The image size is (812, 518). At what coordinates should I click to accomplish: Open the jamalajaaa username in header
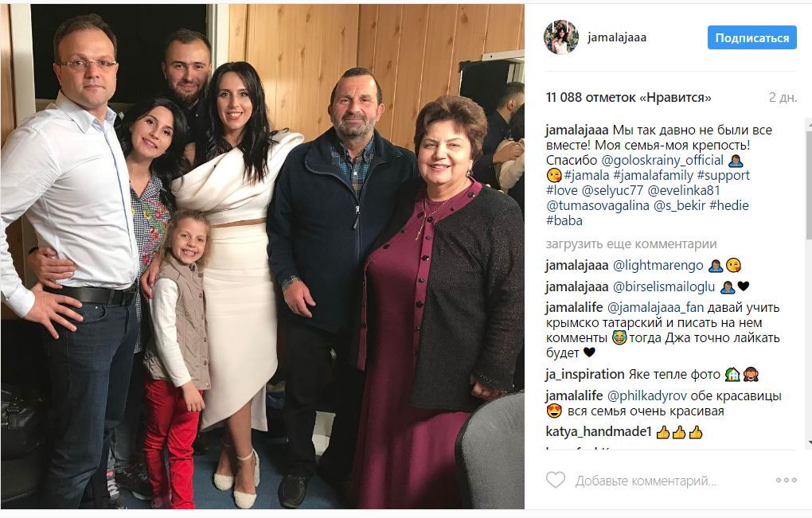pos(617,37)
